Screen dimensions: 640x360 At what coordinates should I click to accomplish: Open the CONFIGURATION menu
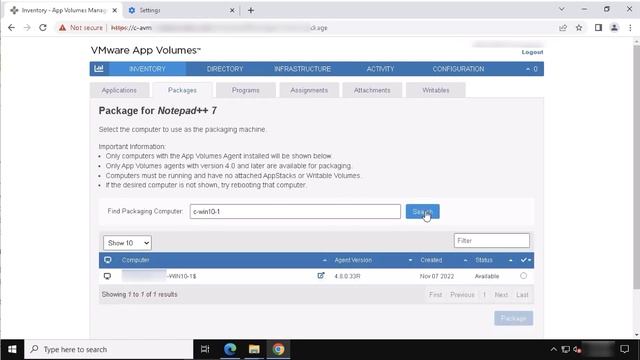(458, 69)
